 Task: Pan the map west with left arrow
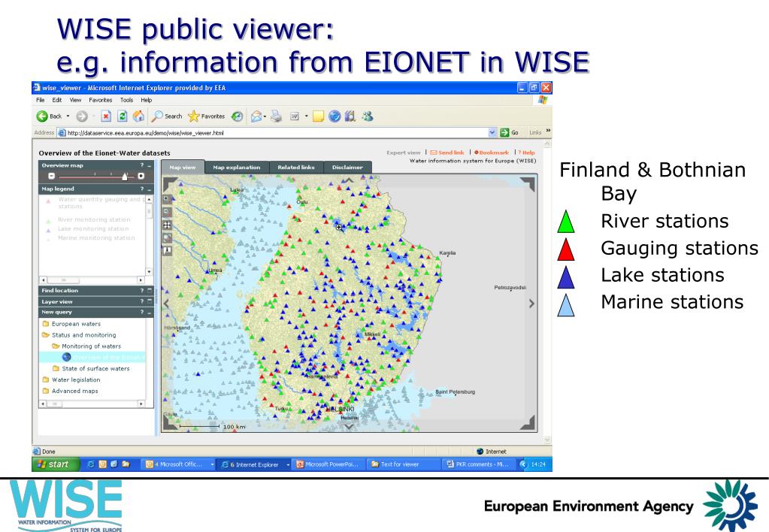pyautogui.click(x=166, y=304)
